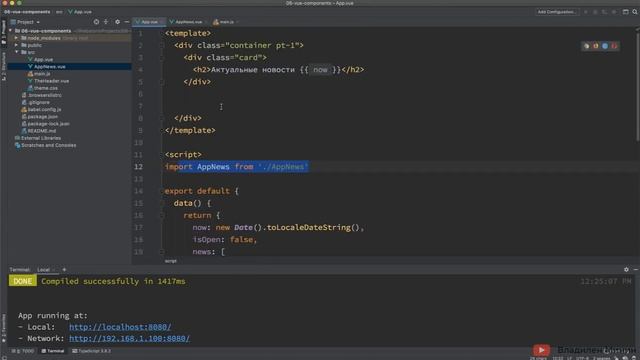Screen dimensions: 640x360
Task: Click the 'now' interpolation in h2 line
Action: [320, 70]
